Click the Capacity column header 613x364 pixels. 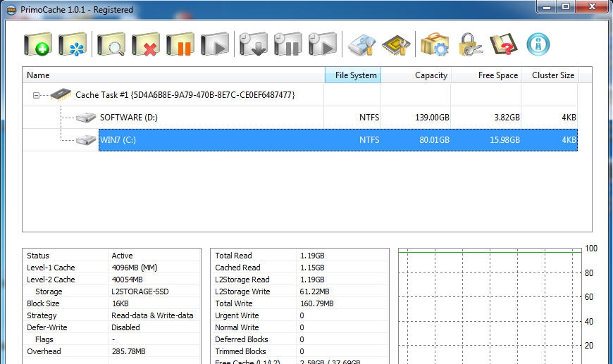pos(416,75)
